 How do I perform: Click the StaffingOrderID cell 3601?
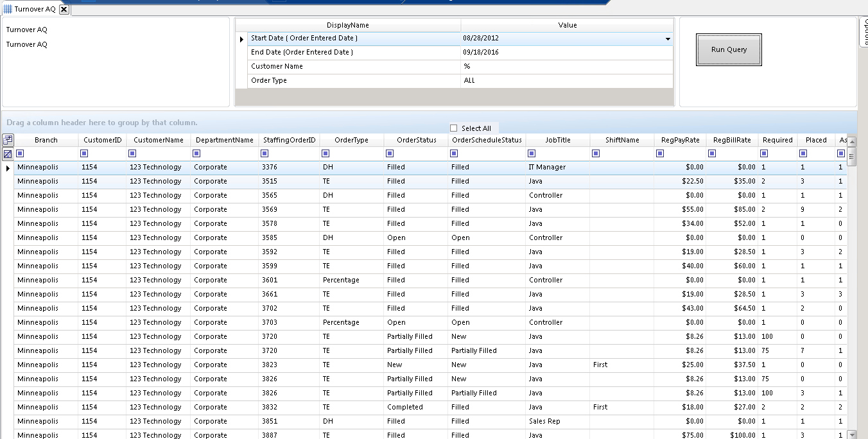289,280
